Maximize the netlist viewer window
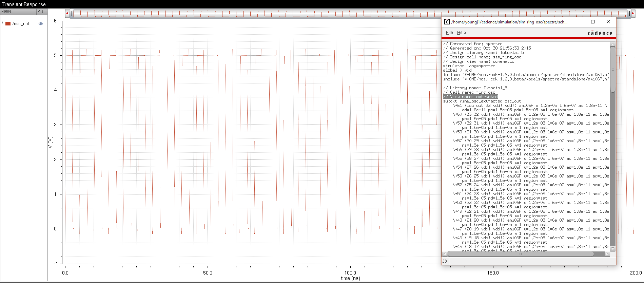The image size is (644, 283). coord(593,22)
